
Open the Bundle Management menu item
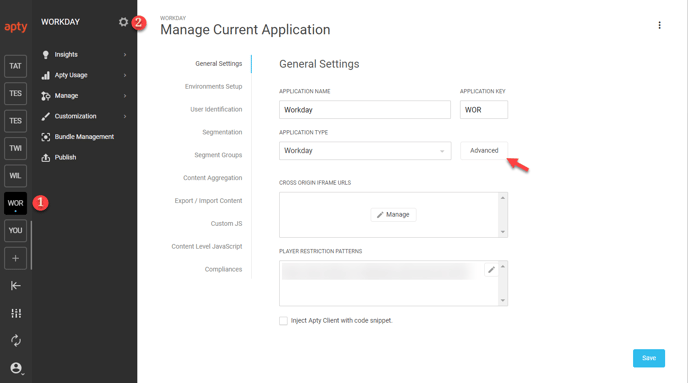point(84,137)
